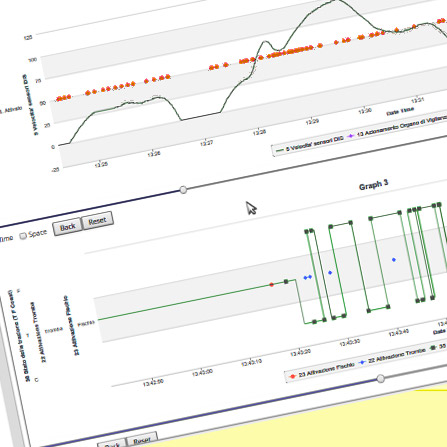Click the 13:25 tick on the upper graph

(x=101, y=164)
